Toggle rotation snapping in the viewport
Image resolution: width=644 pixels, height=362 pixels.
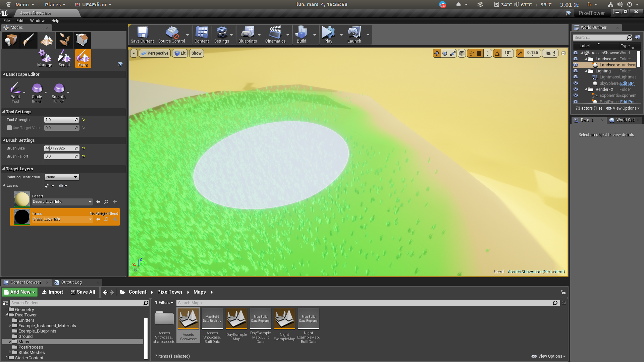(x=497, y=53)
